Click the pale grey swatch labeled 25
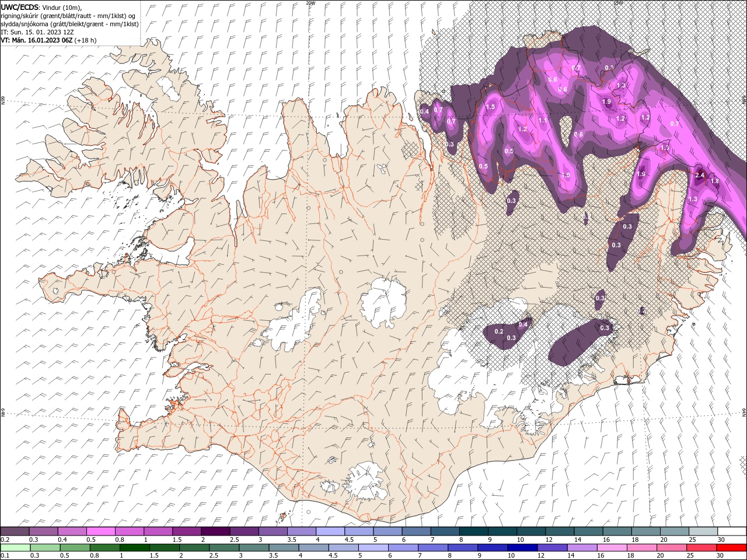Image resolution: width=747 pixels, height=560 pixels. pos(703,531)
